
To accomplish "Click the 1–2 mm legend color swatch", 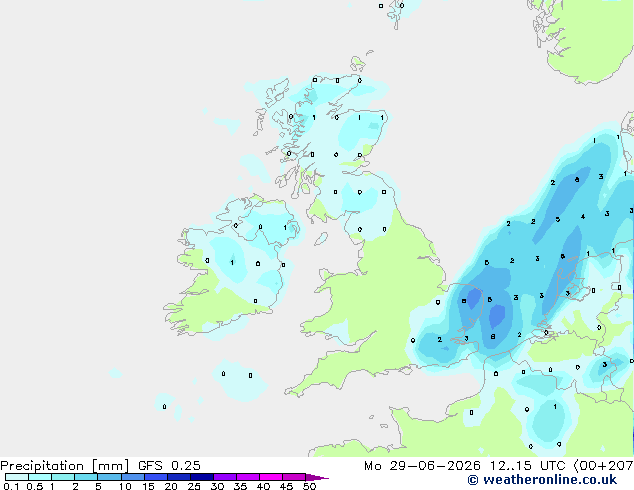I will tap(63, 477).
